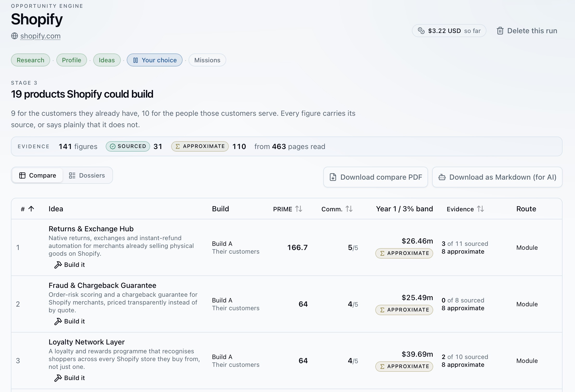Open the Research stage
This screenshot has height=392, width=575.
30,60
